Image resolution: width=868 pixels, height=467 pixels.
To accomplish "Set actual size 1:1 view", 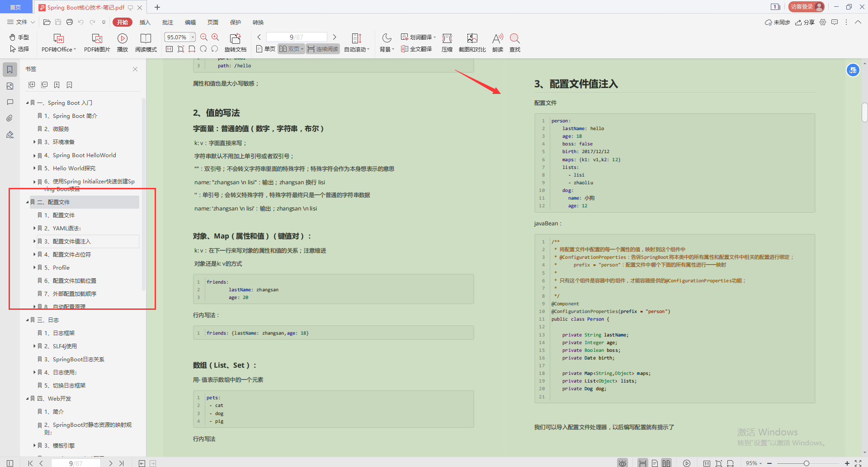I will (169, 49).
